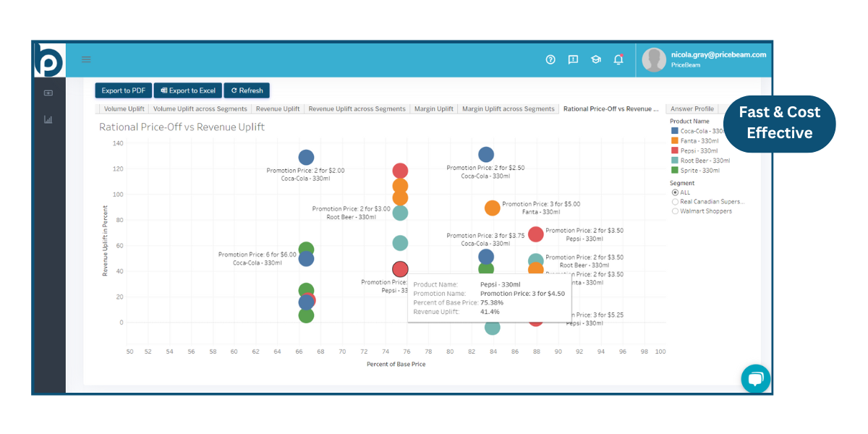Switch to Revenue Uplift tab
The height and width of the screenshot is (434, 868).
pos(278,109)
